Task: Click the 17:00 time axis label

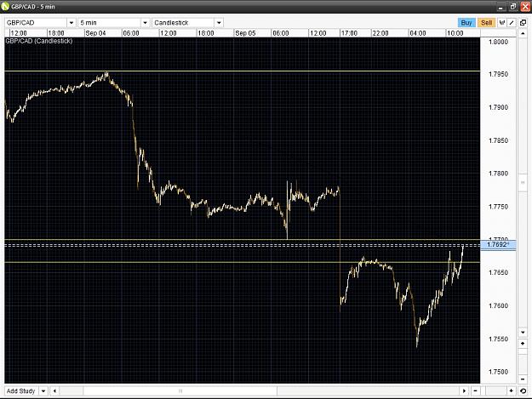Action: point(349,33)
